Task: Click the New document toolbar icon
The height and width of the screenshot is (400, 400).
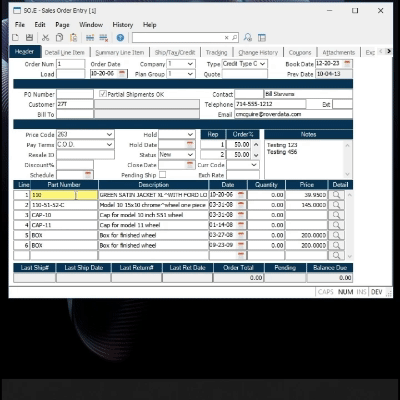Action: point(15,38)
